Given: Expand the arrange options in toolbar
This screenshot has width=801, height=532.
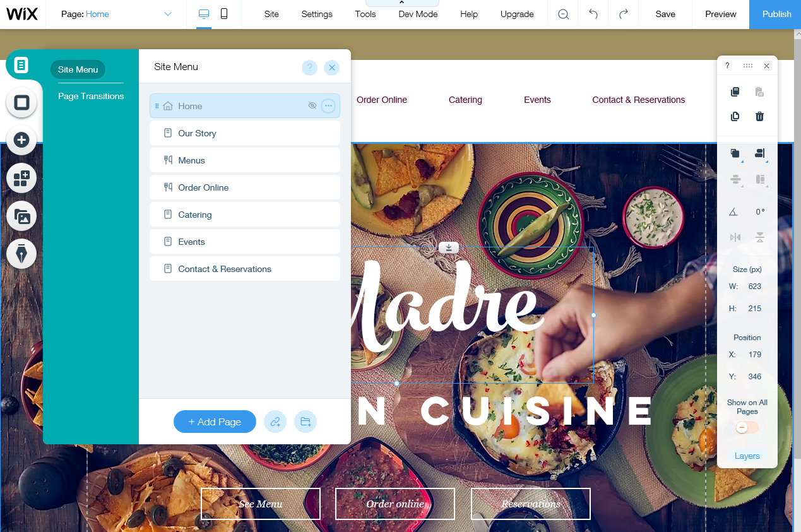Looking at the screenshot, I should (735, 154).
